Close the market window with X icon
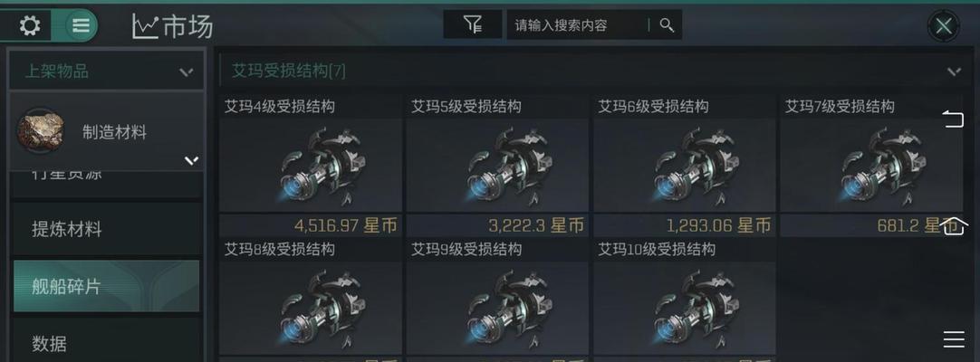Viewport: 980px width, 362px height. (943, 26)
